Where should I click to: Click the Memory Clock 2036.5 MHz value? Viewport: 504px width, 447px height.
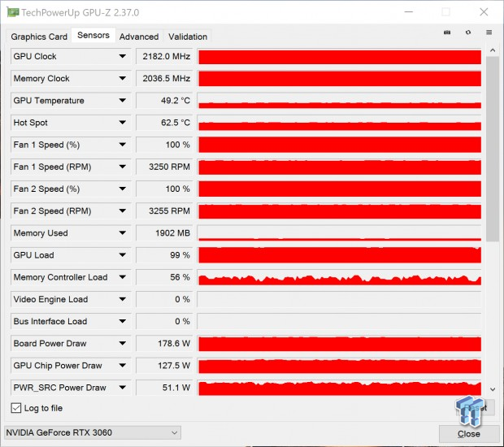pos(164,78)
